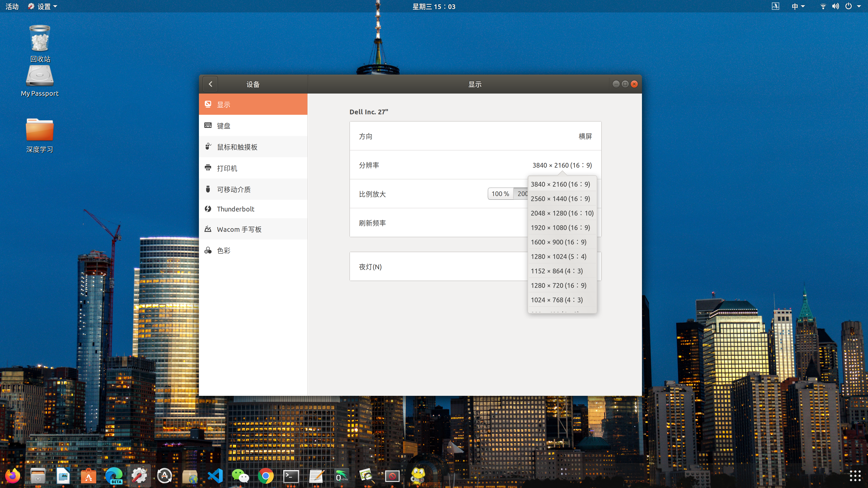Launch Visual Studio Code from dock
This screenshot has width=868, height=488.
click(x=215, y=476)
